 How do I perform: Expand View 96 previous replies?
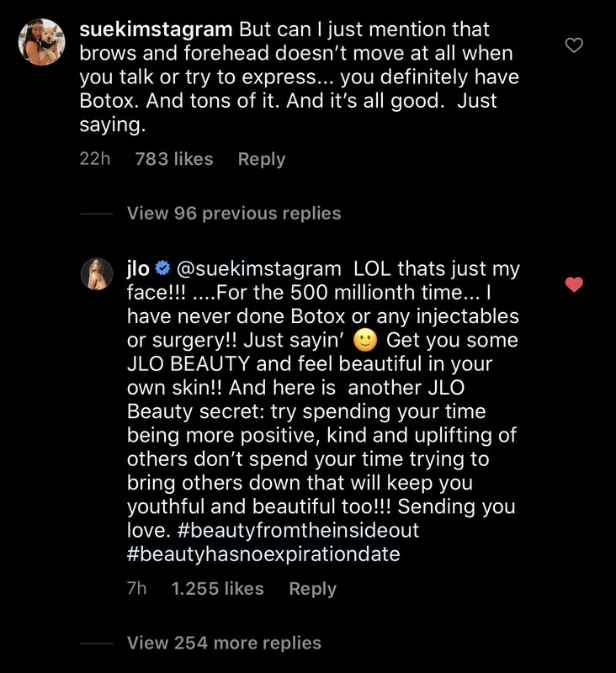click(x=234, y=214)
